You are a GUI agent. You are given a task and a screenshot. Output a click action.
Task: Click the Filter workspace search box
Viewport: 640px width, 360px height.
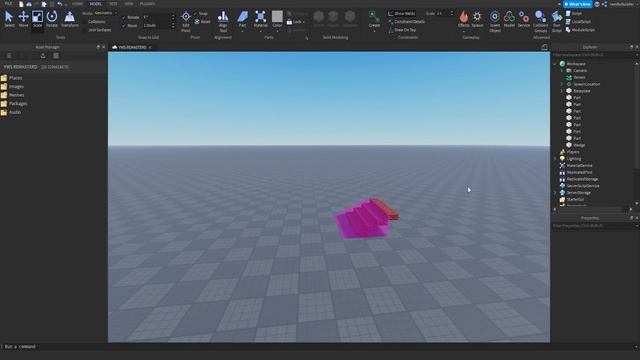(593, 55)
